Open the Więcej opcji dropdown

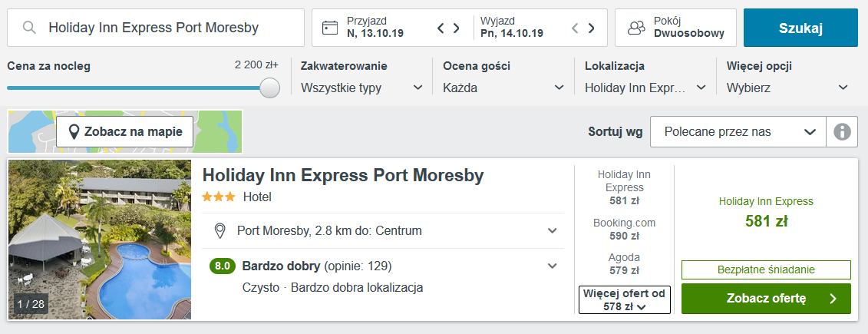point(787,88)
